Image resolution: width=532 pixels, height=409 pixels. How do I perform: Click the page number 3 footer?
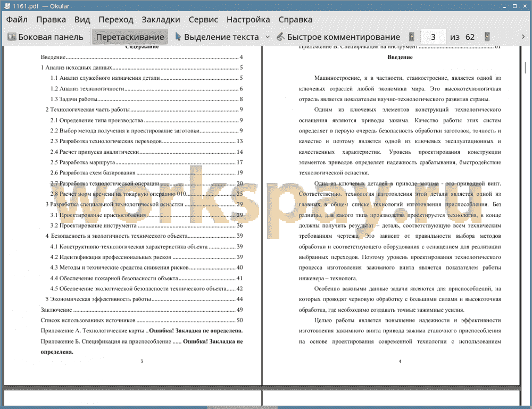[142, 362]
